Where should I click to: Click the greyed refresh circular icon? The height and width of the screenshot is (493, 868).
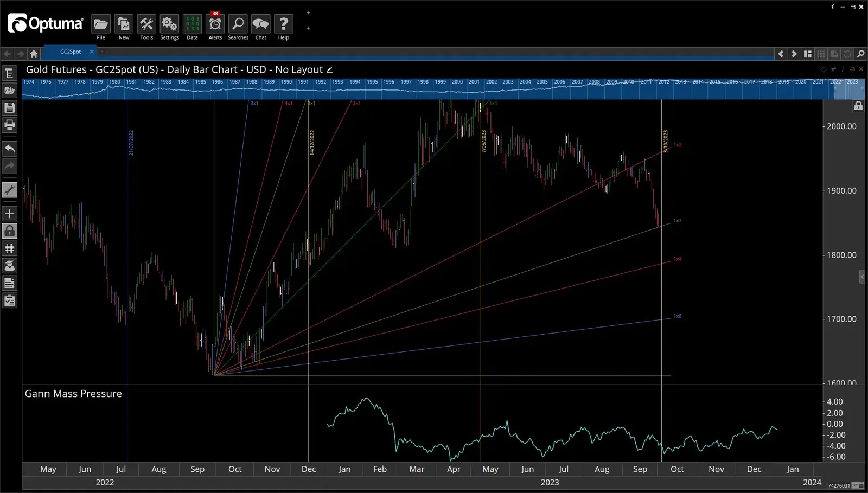(x=847, y=54)
